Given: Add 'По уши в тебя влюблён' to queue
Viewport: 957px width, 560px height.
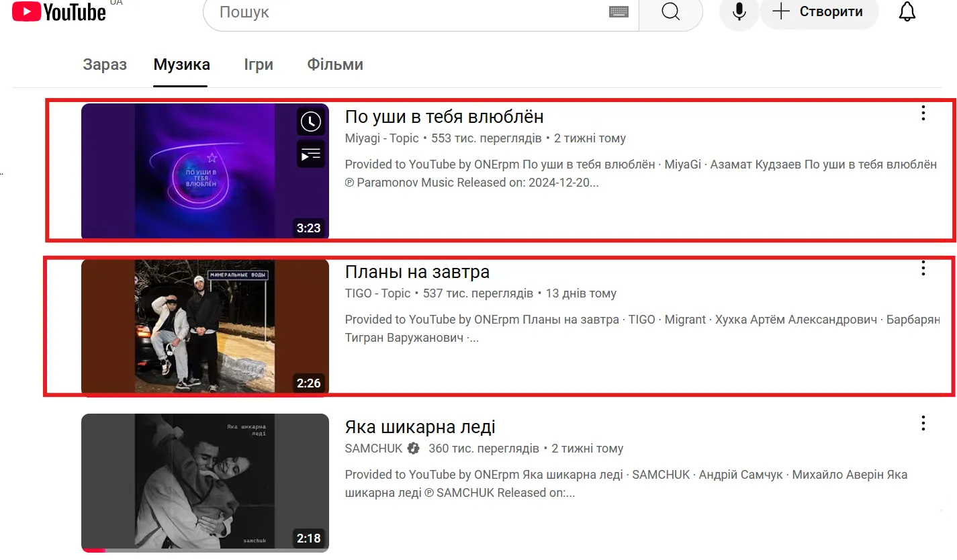Looking at the screenshot, I should [x=310, y=154].
